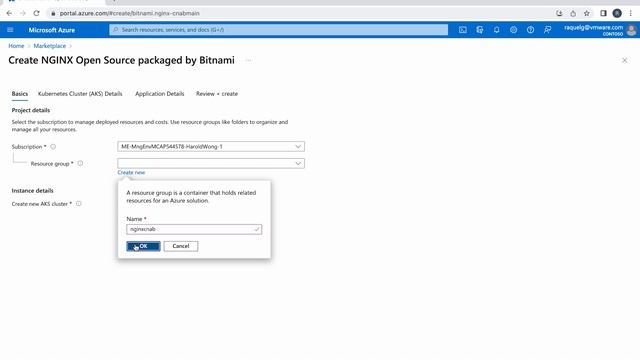The image size is (640, 360).
Task: Open browser side panel icon
Action: pos(603,13)
